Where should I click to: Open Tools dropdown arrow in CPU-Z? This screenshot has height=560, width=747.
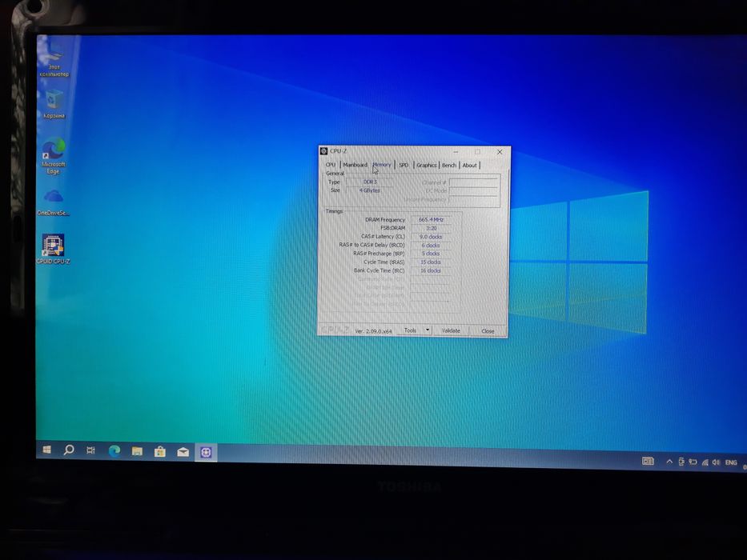[x=428, y=330]
